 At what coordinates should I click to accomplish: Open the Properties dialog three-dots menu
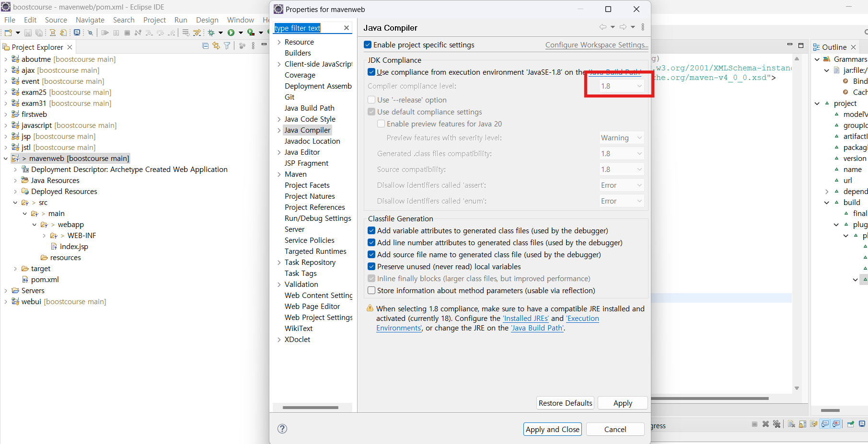tap(643, 27)
